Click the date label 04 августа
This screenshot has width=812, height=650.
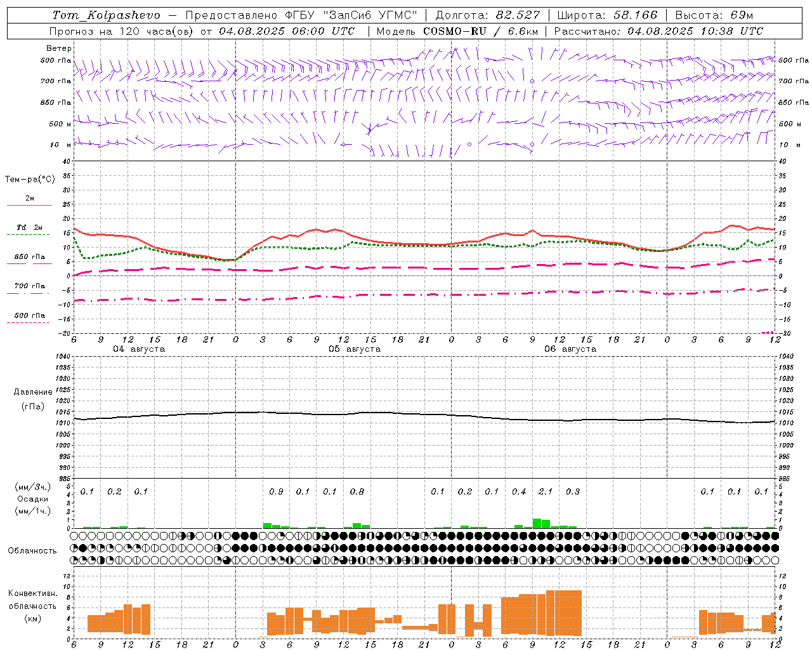coord(139,349)
